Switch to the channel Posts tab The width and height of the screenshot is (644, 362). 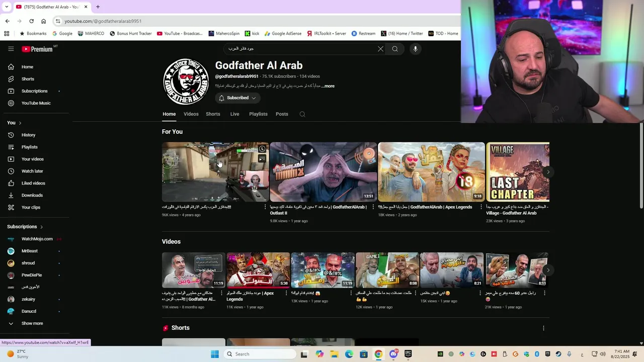282,114
